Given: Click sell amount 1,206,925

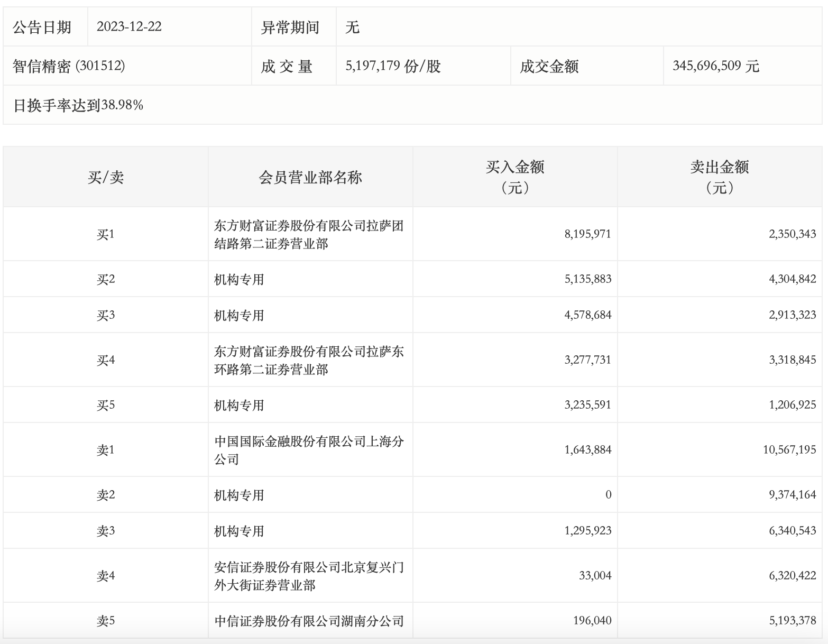Looking at the screenshot, I should 792,405.
